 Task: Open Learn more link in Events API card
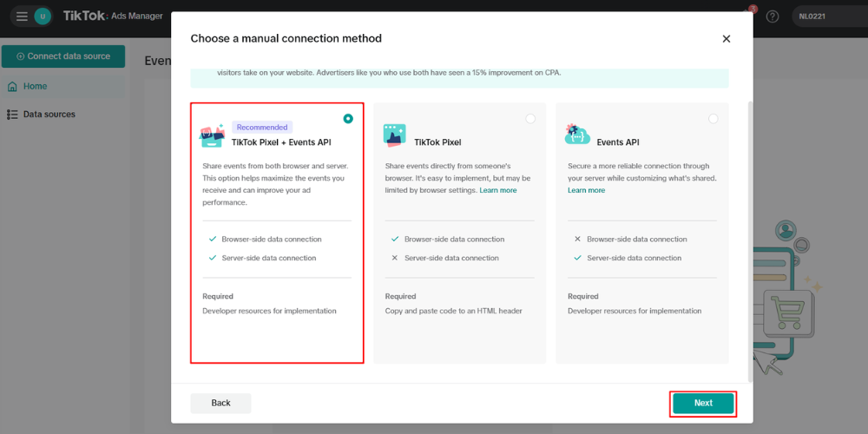pos(586,190)
